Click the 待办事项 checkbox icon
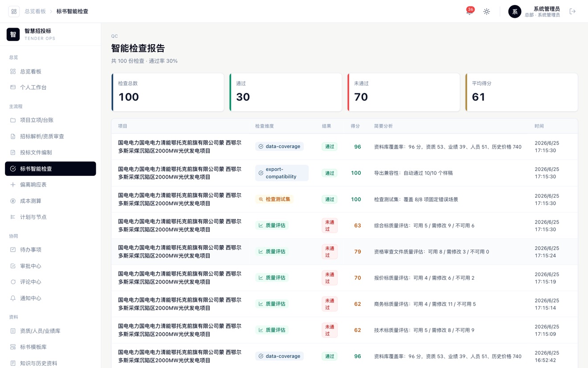This screenshot has width=588, height=368. (13, 250)
